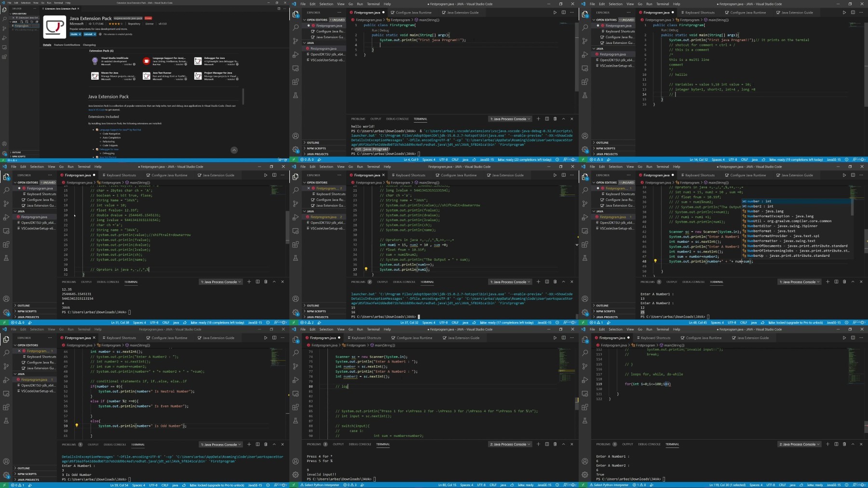Kill terminal with trash icon, Ln 119, Col 30 window
The image size is (868, 488).
844,444
